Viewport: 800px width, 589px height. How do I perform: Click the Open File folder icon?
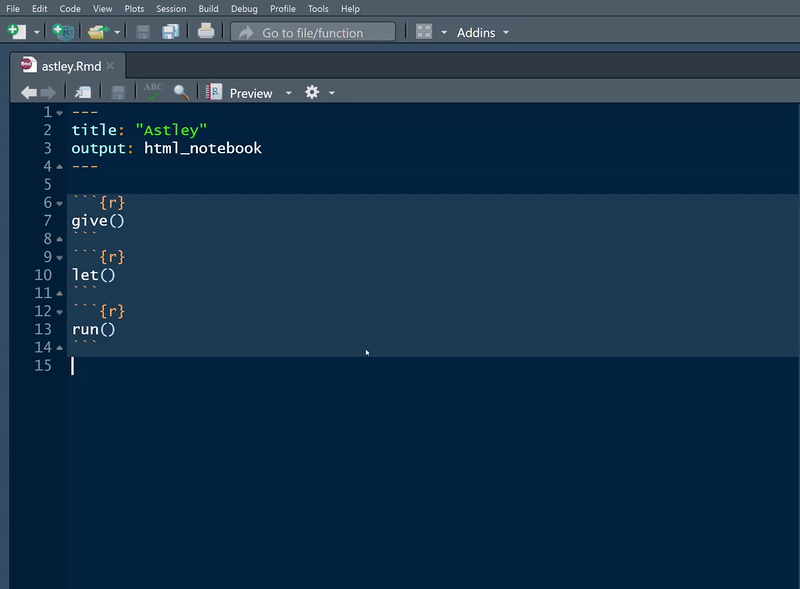pos(98,32)
